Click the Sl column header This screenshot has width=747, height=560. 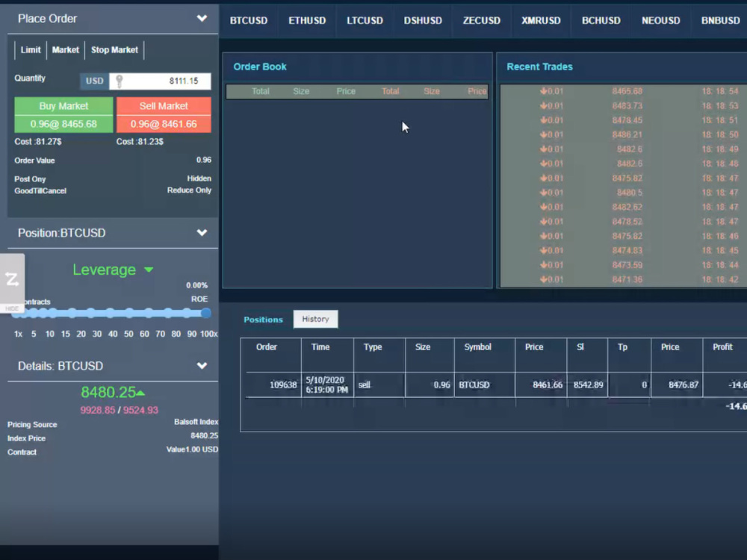(x=580, y=347)
